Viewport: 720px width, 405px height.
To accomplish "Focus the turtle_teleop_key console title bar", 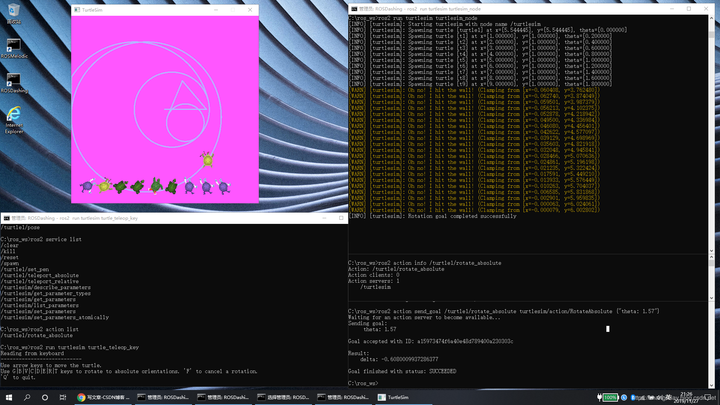I will point(161,218).
